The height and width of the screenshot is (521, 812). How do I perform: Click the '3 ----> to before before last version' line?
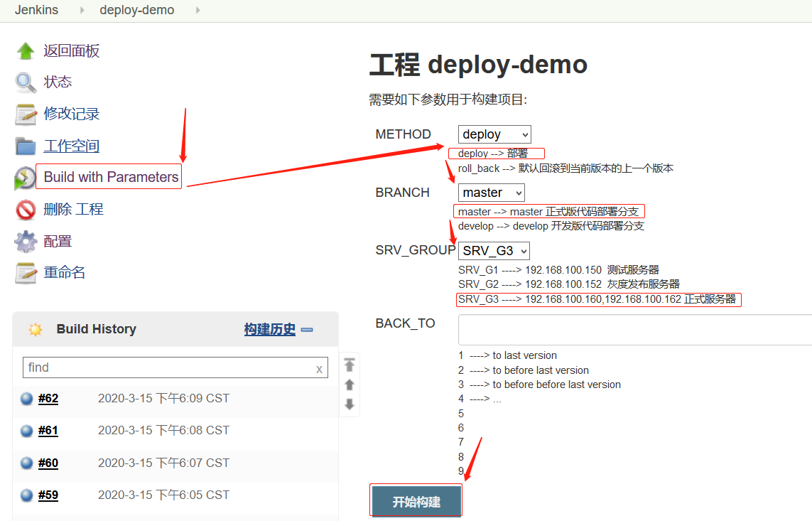point(540,385)
